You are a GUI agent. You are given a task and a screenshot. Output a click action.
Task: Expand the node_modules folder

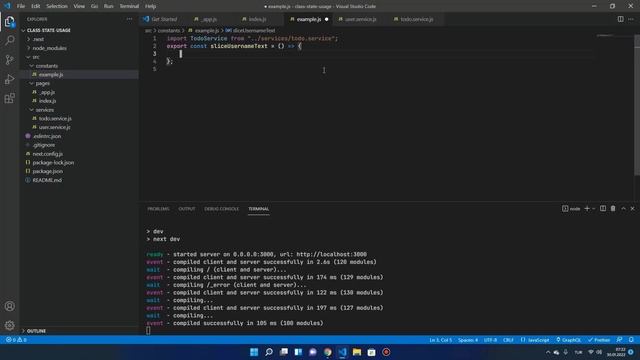tap(49, 48)
